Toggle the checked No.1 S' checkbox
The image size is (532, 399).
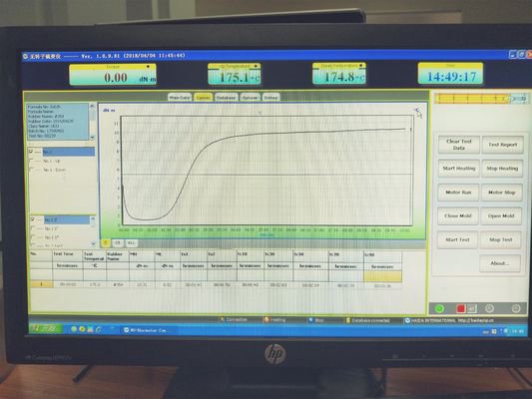point(33,219)
